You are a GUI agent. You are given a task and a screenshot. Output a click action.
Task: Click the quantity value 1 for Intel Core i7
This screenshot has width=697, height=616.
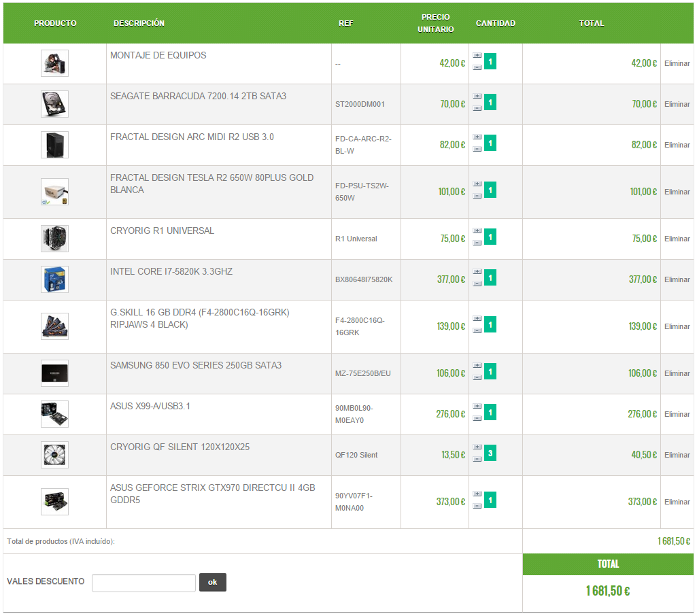(x=490, y=278)
